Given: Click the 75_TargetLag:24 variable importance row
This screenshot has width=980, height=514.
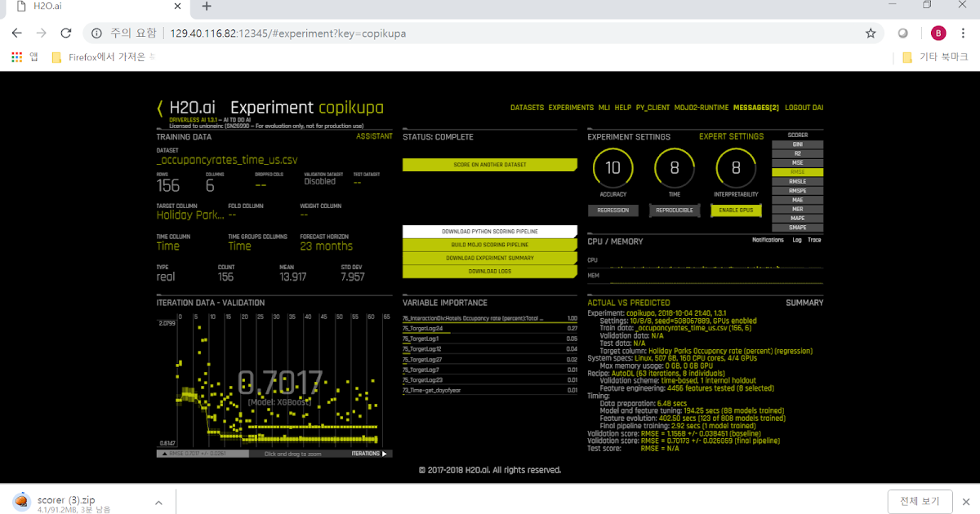Looking at the screenshot, I should click(x=489, y=328).
